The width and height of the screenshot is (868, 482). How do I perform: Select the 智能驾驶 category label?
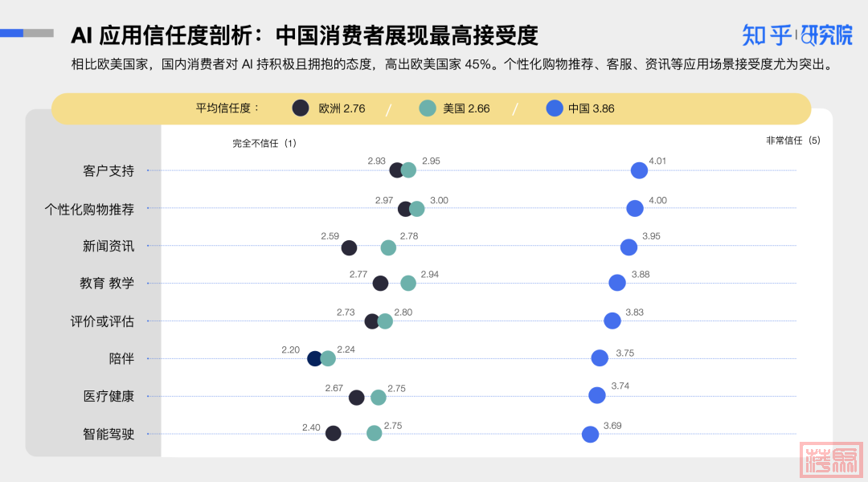tap(108, 435)
